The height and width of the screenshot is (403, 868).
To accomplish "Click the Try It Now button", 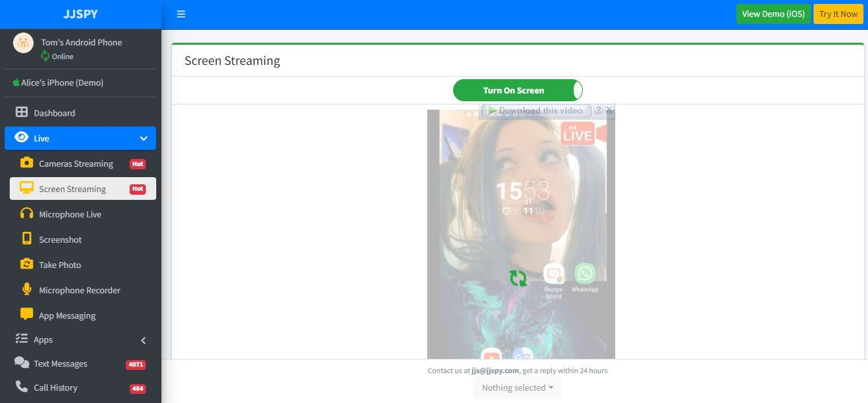I will click(838, 14).
